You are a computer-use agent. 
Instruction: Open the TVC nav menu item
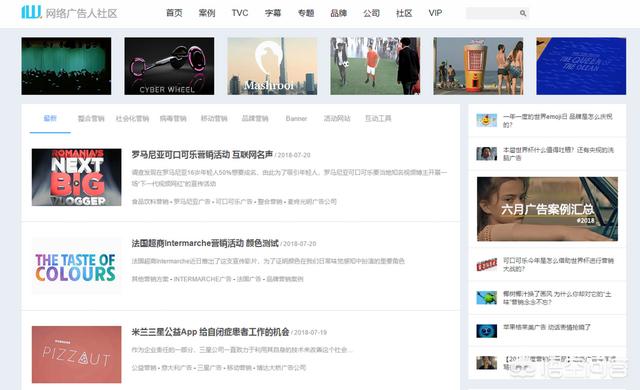point(240,13)
